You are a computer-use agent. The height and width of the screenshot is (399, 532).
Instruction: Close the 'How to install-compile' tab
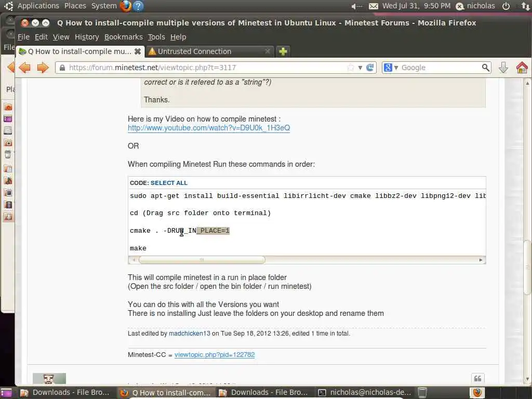(x=137, y=51)
